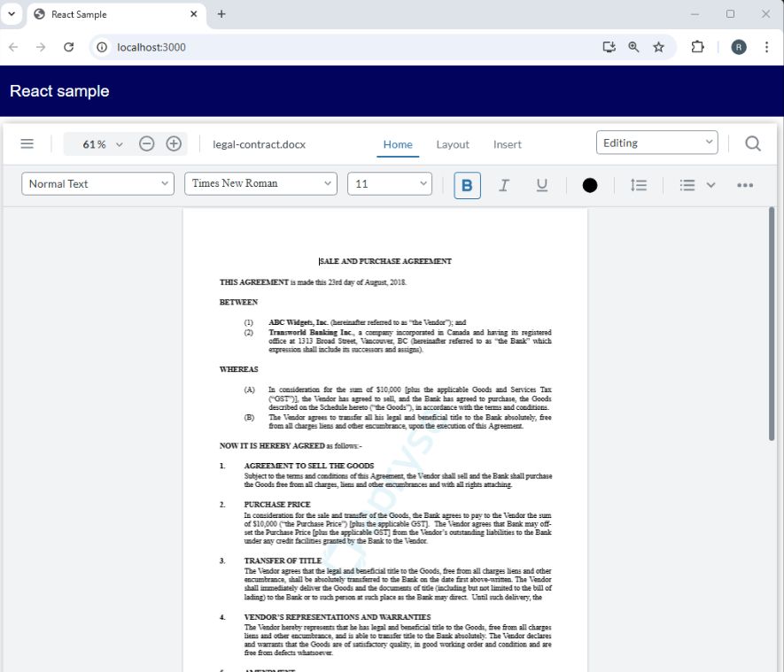Open a new browser tab

click(221, 14)
